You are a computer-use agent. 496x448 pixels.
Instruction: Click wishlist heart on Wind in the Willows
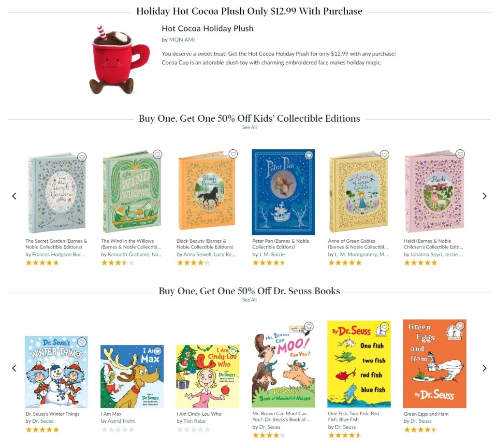(158, 154)
